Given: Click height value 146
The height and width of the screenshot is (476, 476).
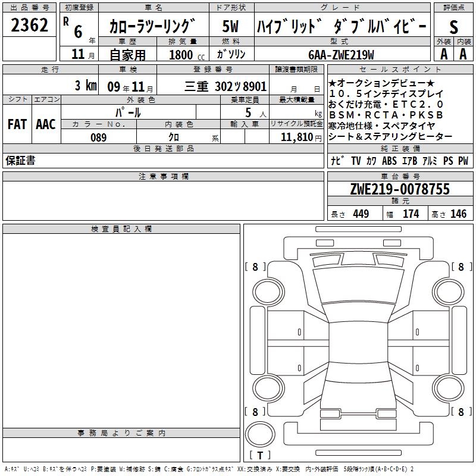Looking at the screenshot, I should (458, 214).
